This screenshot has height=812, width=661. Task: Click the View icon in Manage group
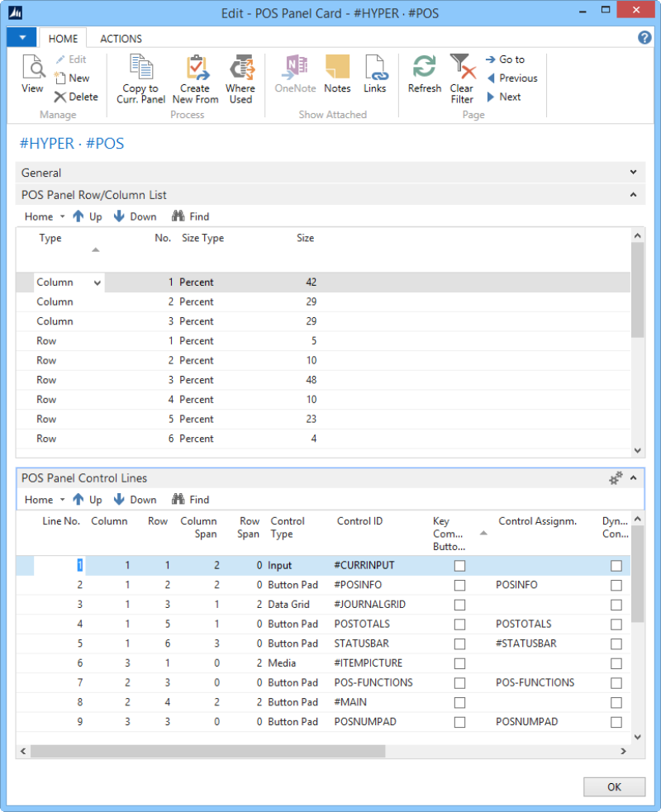[x=33, y=67]
